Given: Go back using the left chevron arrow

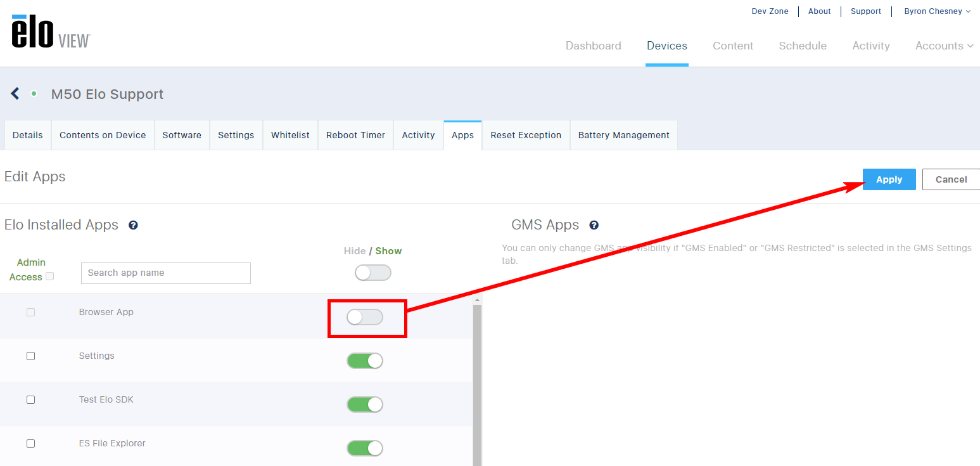Looking at the screenshot, I should point(15,94).
